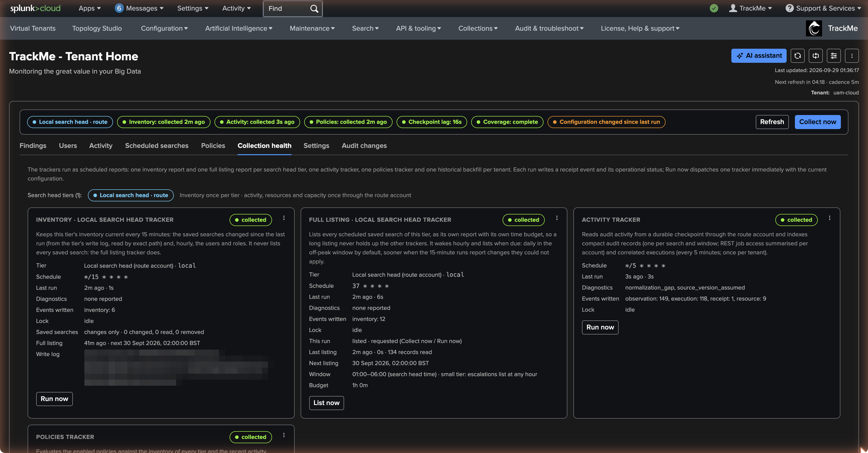Screen dimensions: 868x453
Task: Expand the Maintenance menu
Action: point(312,28)
